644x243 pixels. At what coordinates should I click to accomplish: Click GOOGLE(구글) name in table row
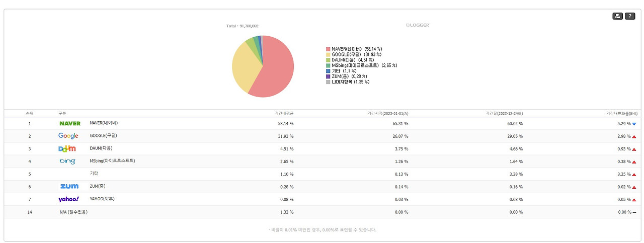click(103, 136)
